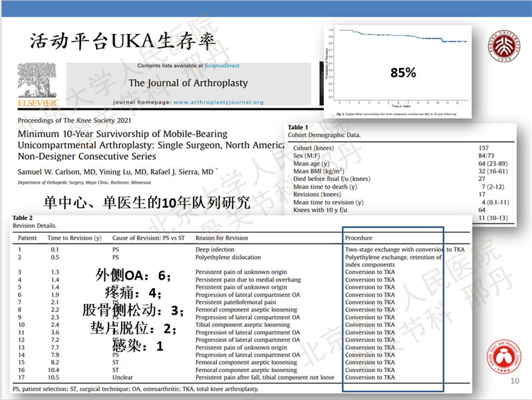The height and width of the screenshot is (400, 532).
Task: Click the Polyethylene dislocation reason text
Action: pos(228,257)
